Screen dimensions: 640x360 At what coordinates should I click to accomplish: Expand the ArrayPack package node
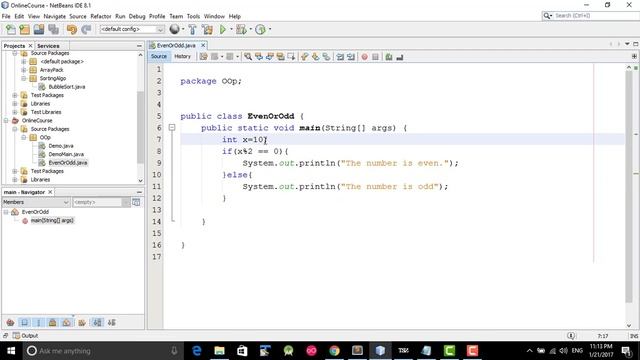24,70
